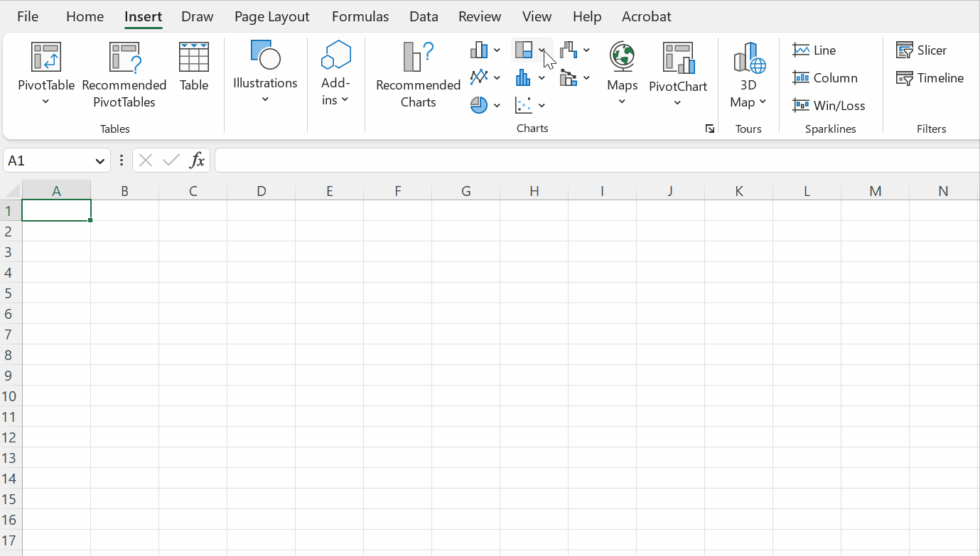This screenshot has height=556, width=980.
Task: Select column M header
Action: coord(875,190)
